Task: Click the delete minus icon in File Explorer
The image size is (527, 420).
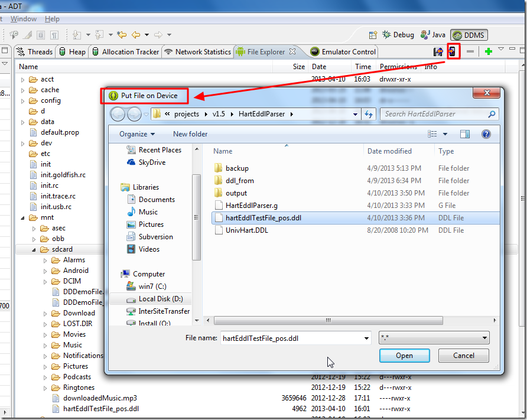Action: point(470,51)
